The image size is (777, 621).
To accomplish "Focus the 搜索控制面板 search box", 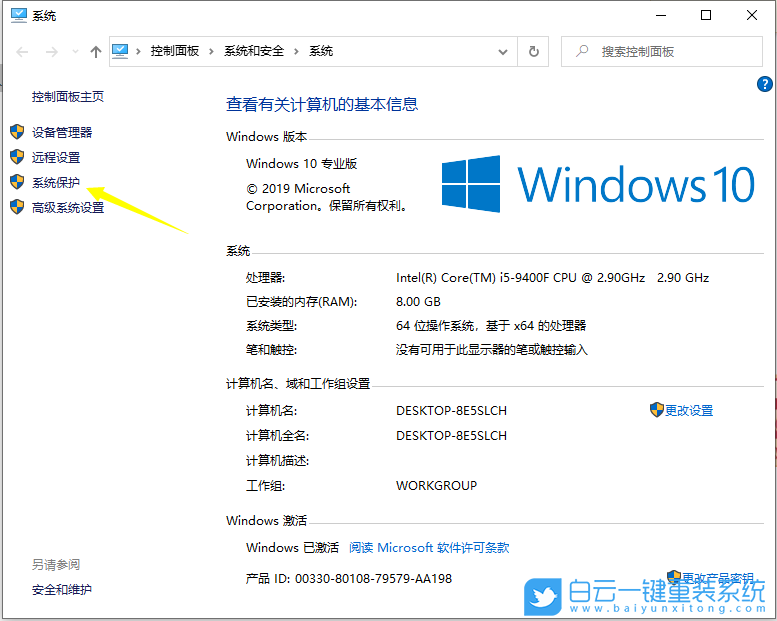I will coord(662,52).
